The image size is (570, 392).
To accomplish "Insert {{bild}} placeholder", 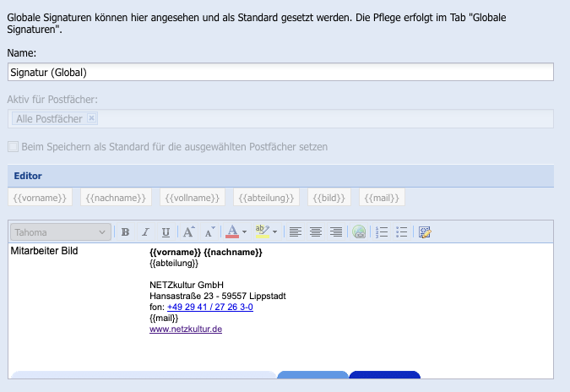I will pos(329,198).
